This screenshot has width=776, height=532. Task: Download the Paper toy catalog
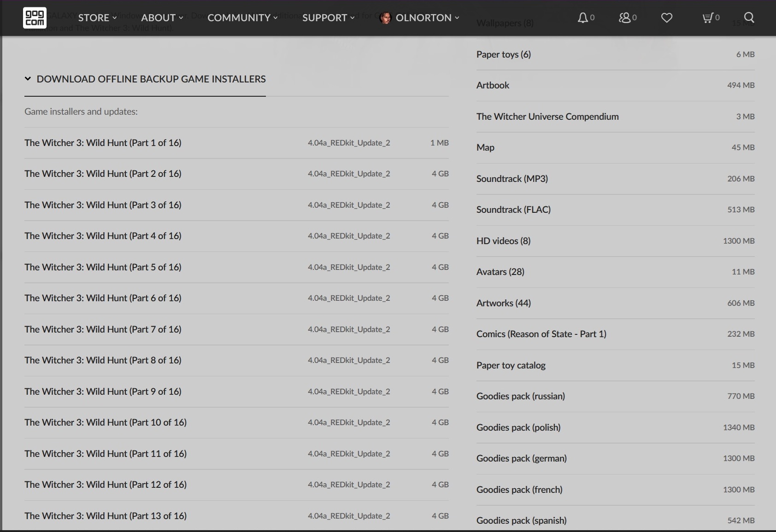coord(616,365)
